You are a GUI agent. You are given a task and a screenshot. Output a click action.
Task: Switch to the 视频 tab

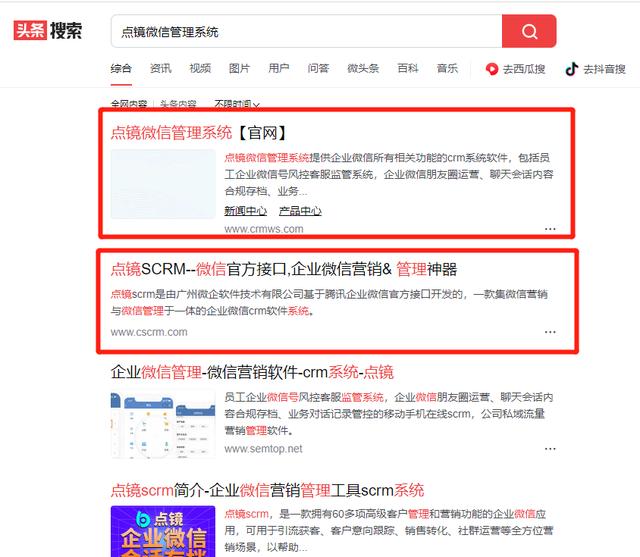200,69
